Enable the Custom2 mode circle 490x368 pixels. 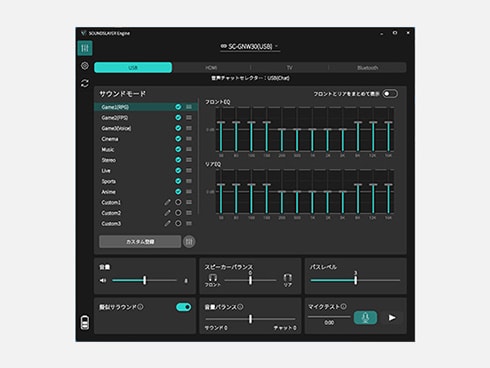(x=178, y=213)
